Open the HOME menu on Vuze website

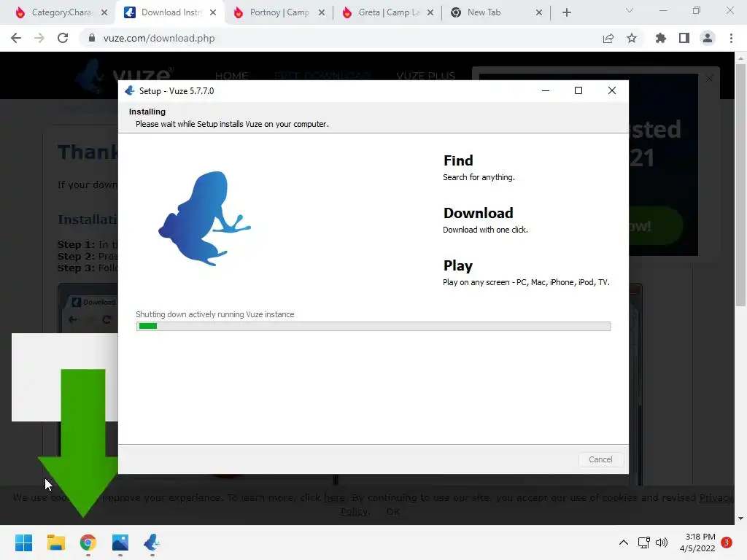(231, 76)
